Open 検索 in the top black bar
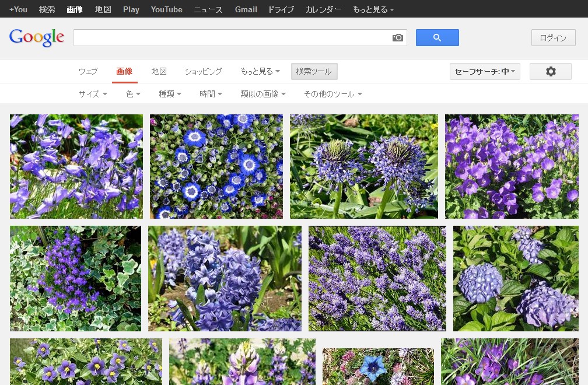This screenshot has height=385, width=588. point(47,9)
